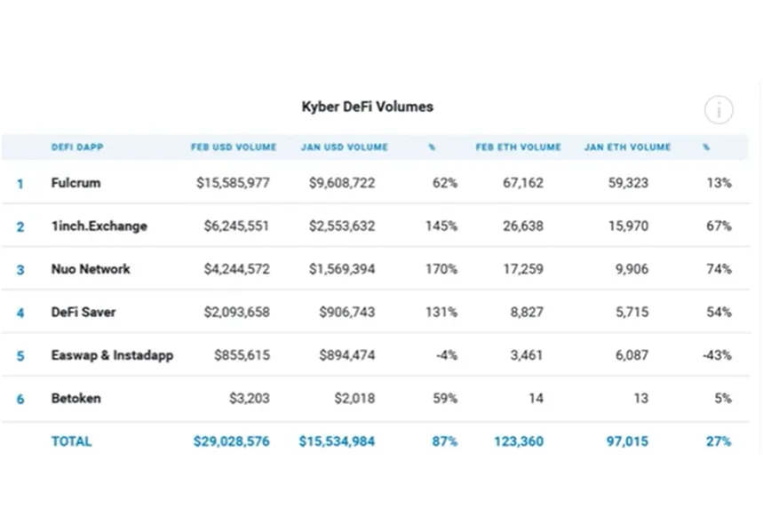Click the $894,474 value
Viewport: 763px width, 532px height.
[x=347, y=355]
